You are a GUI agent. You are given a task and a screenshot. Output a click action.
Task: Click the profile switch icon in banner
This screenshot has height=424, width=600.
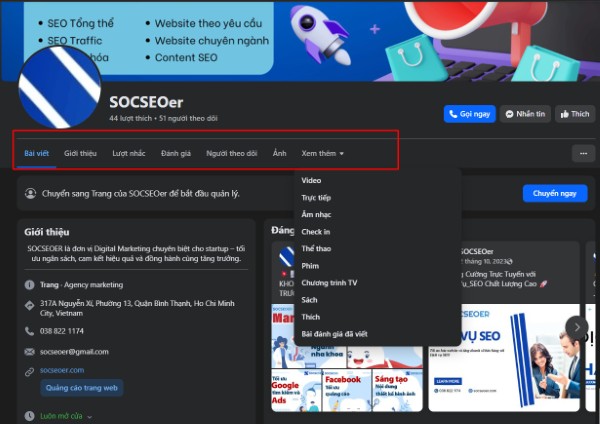(30, 193)
